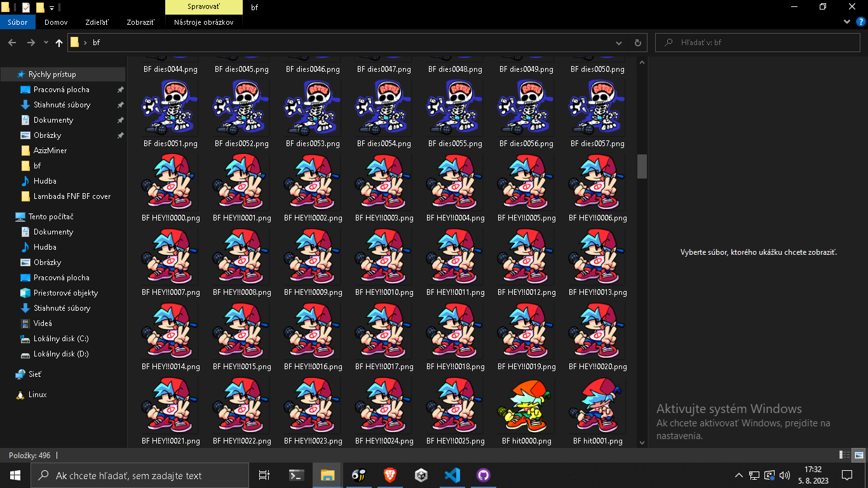Launch Brave browser from the taskbar
This screenshot has height=488, width=868.
click(x=390, y=475)
